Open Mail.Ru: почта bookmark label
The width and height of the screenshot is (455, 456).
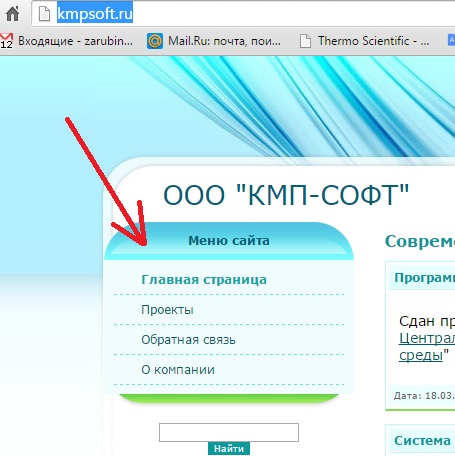point(224,41)
